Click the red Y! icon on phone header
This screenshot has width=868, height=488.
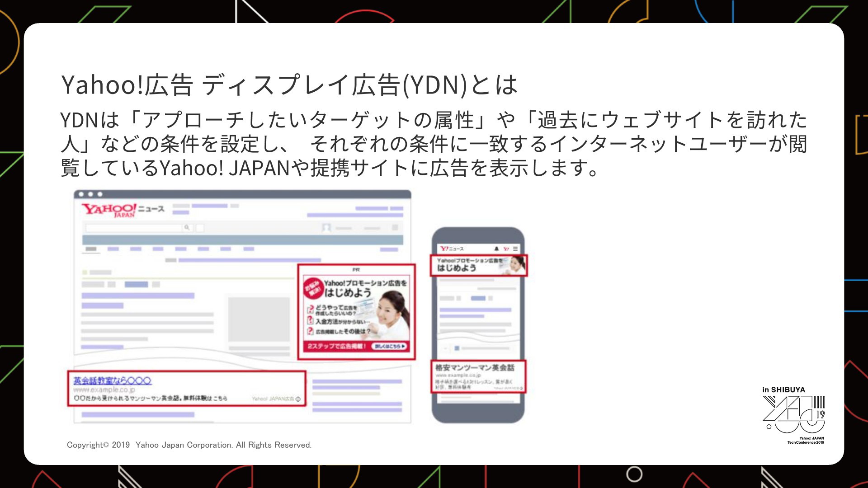coord(506,249)
